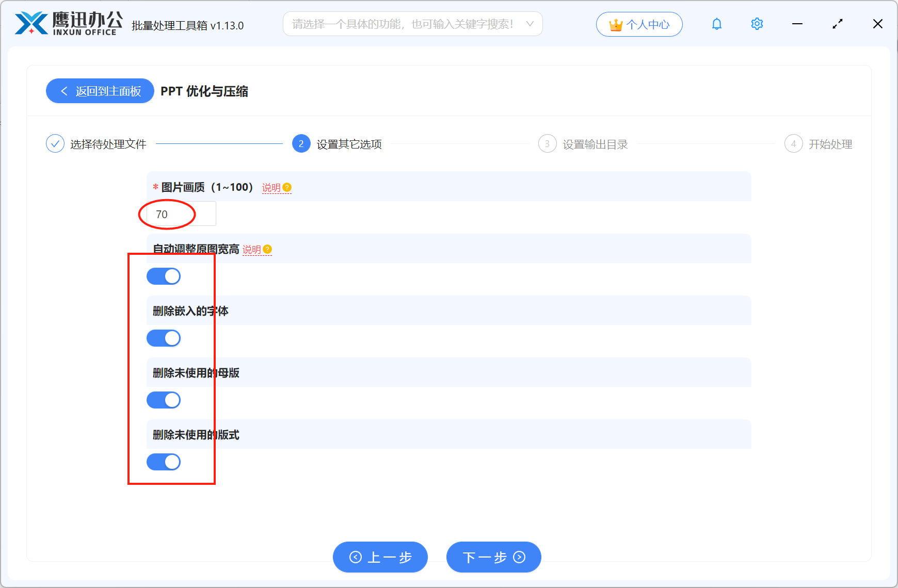The height and width of the screenshot is (588, 898).
Task: Click the 鹰迅办公 logo icon
Action: [29, 21]
